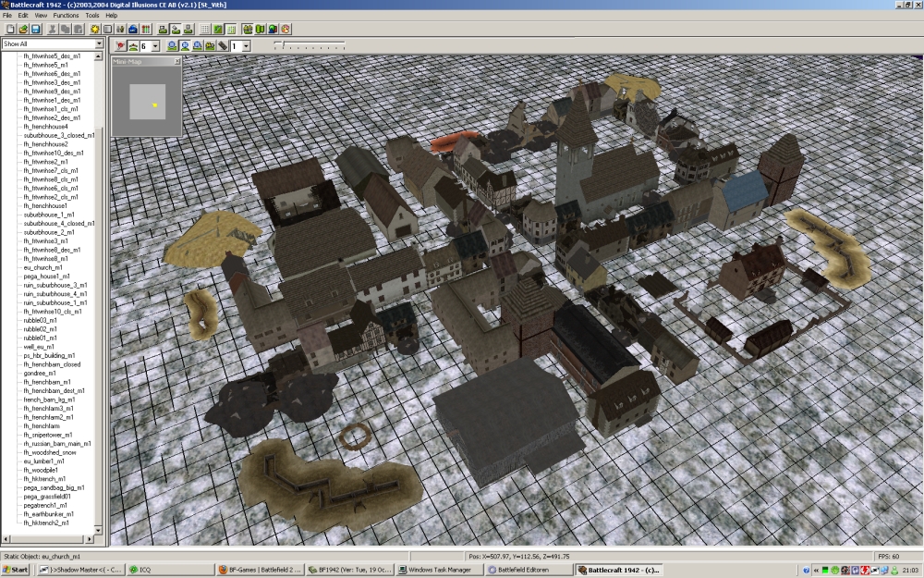Viewport: 924px width, 578px height.
Task: Switch to Battlefield Editoren in the taskbar
Action: click(529, 570)
